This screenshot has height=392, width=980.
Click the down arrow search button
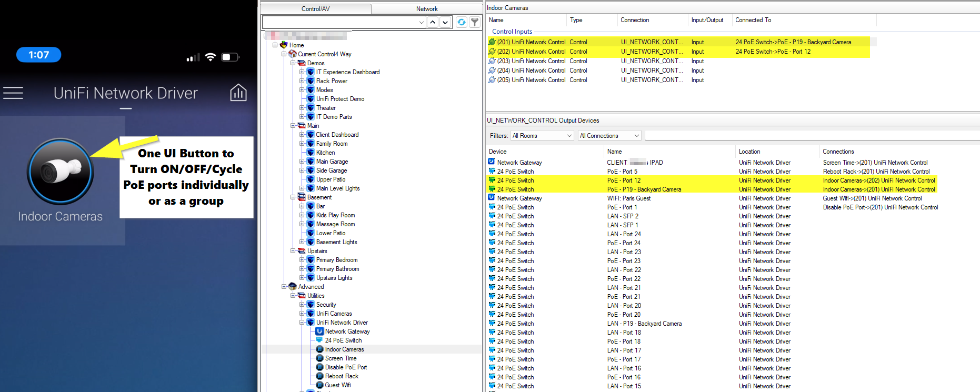[445, 22]
